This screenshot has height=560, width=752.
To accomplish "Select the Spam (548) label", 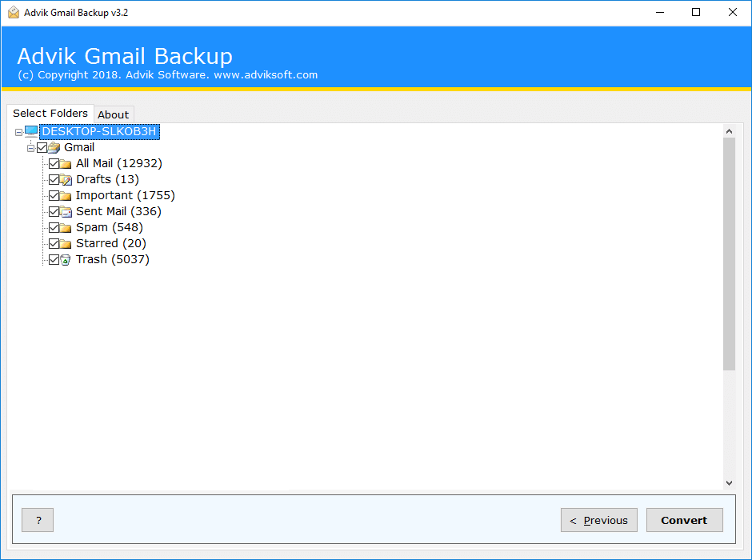I will tap(110, 227).
